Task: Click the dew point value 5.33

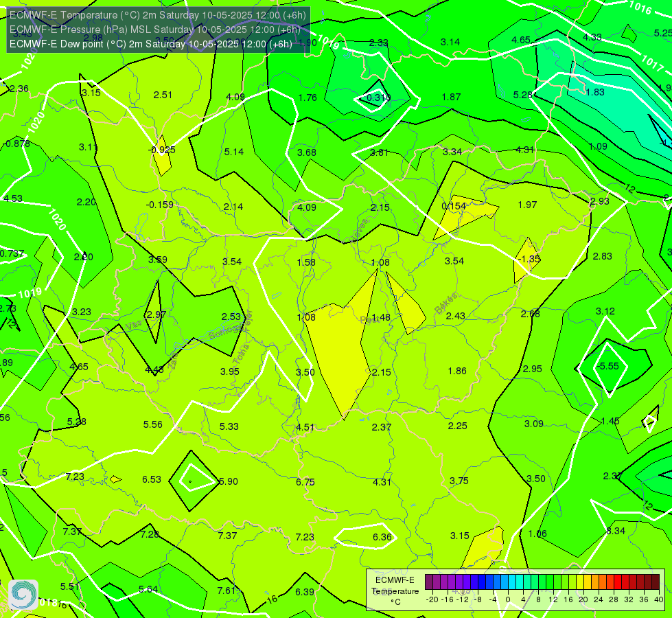Action: tap(229, 426)
